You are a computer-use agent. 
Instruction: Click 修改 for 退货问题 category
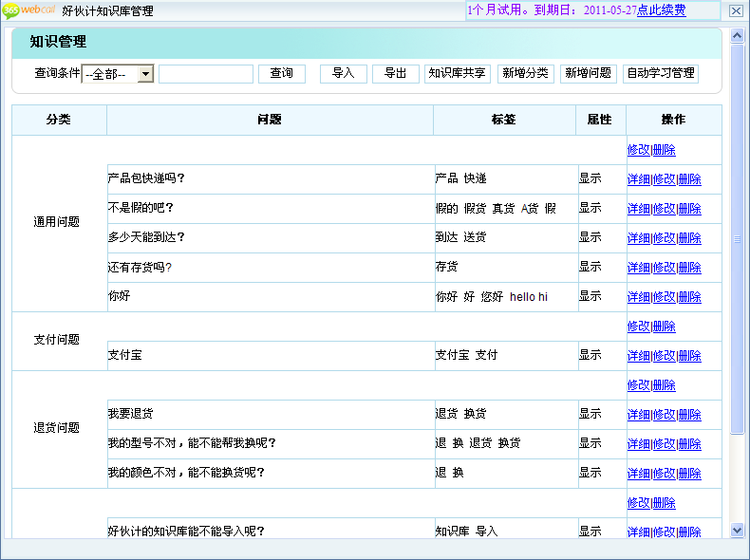pos(639,385)
